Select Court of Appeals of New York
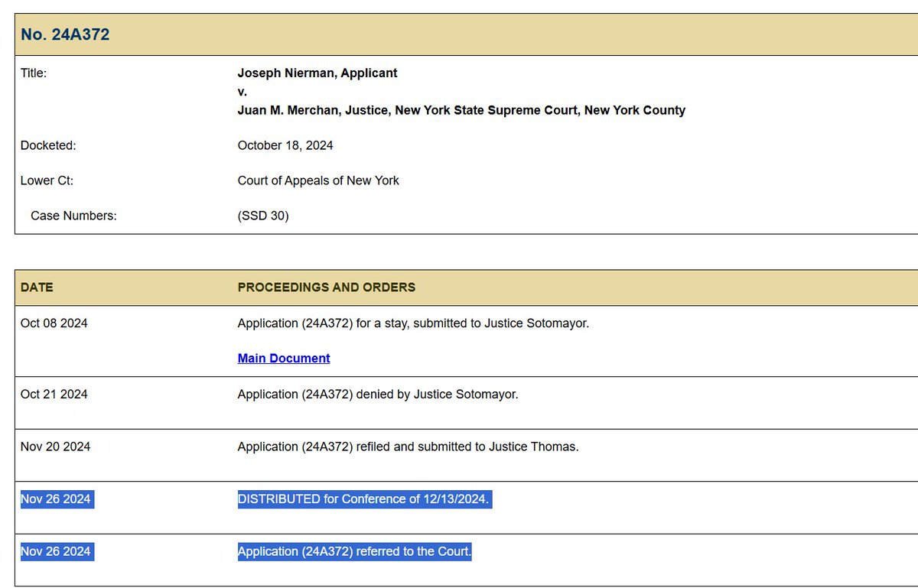 coord(318,181)
